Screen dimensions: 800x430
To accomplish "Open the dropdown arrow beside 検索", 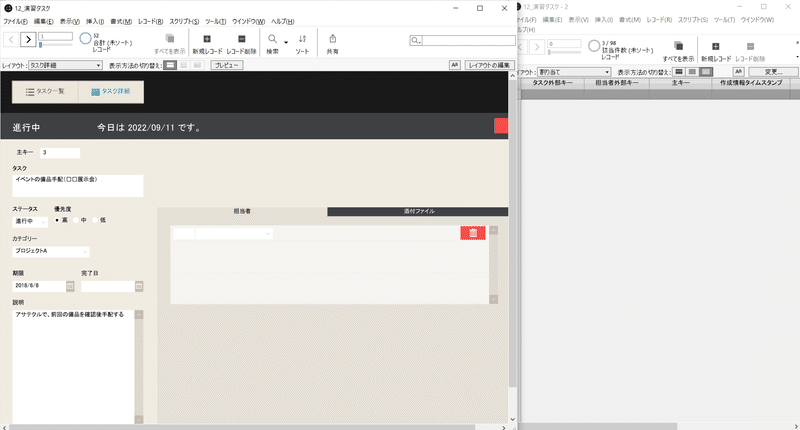I will (286, 42).
